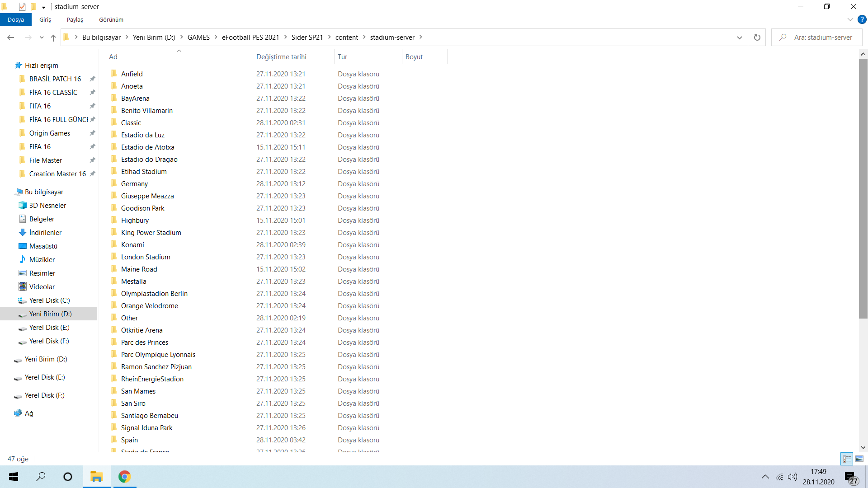Sort by Değiştirme tarihi column header

pyautogui.click(x=281, y=57)
